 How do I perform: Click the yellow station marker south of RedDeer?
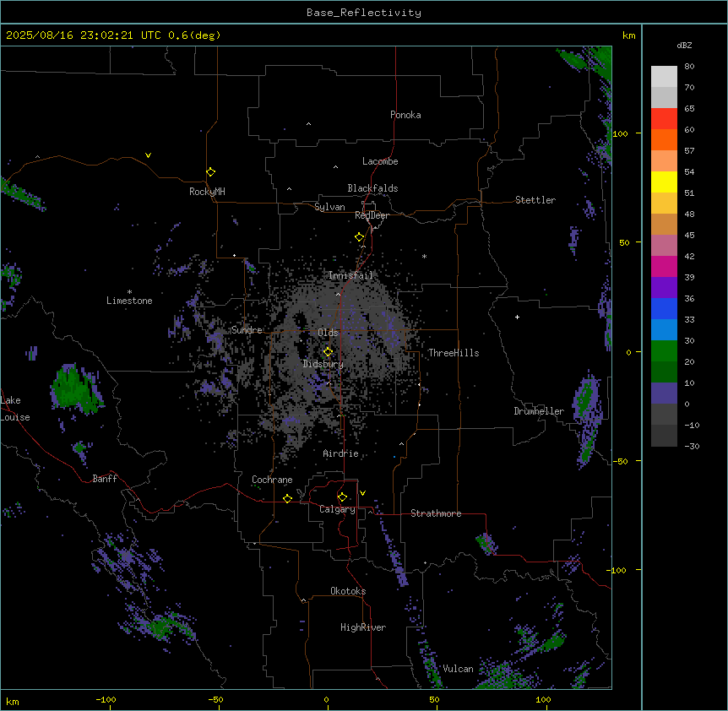(x=360, y=237)
